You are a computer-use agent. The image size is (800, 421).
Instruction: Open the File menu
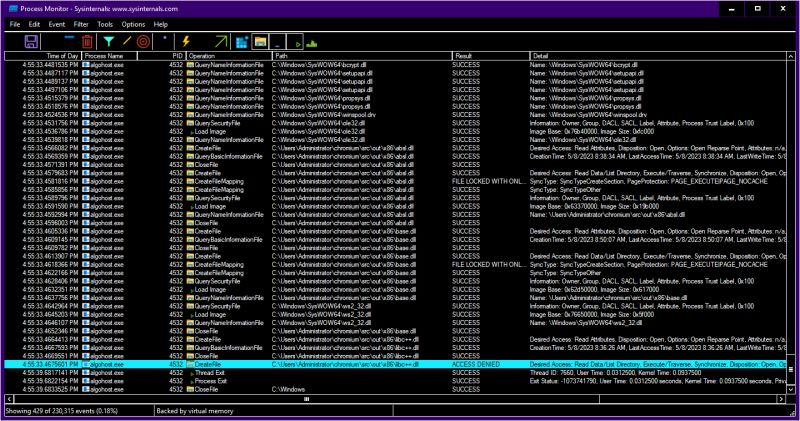pyautogui.click(x=15, y=24)
